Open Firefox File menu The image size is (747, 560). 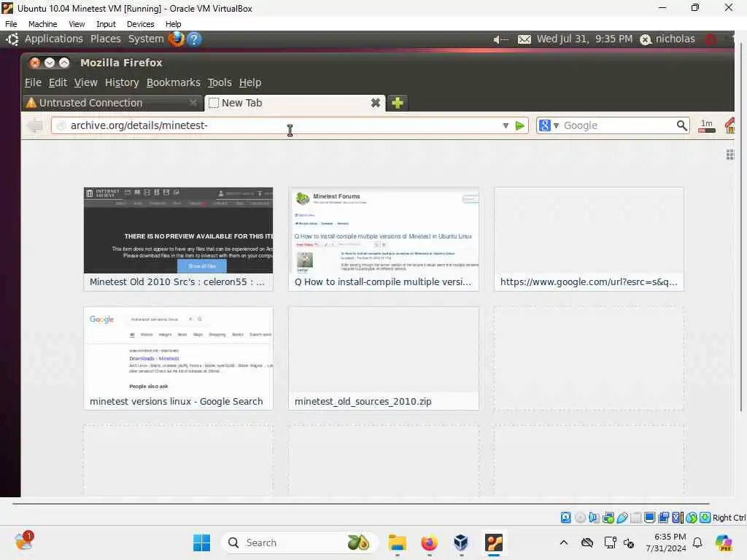[x=33, y=82]
